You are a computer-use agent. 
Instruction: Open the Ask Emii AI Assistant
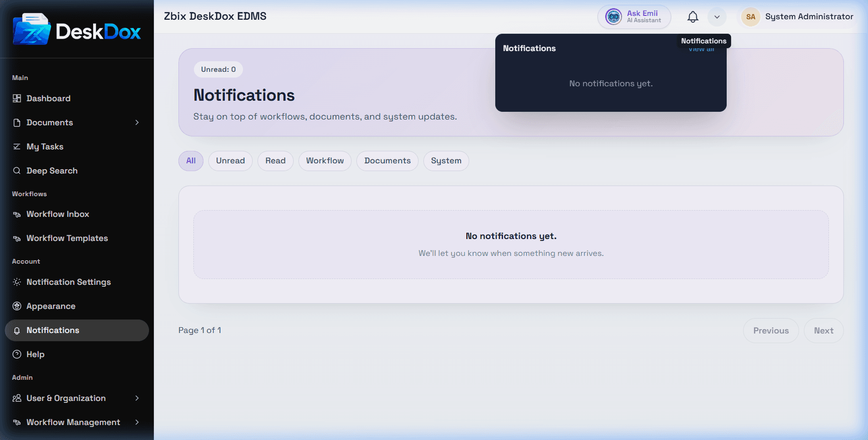[634, 17]
